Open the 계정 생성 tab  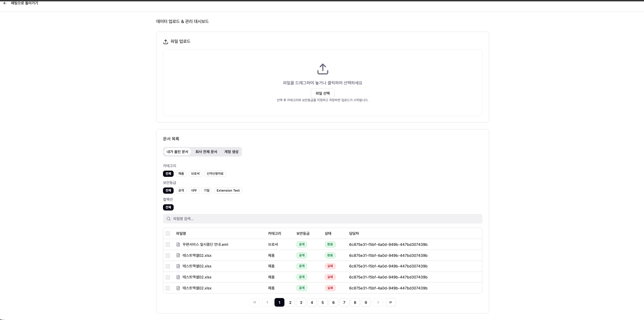(x=231, y=152)
